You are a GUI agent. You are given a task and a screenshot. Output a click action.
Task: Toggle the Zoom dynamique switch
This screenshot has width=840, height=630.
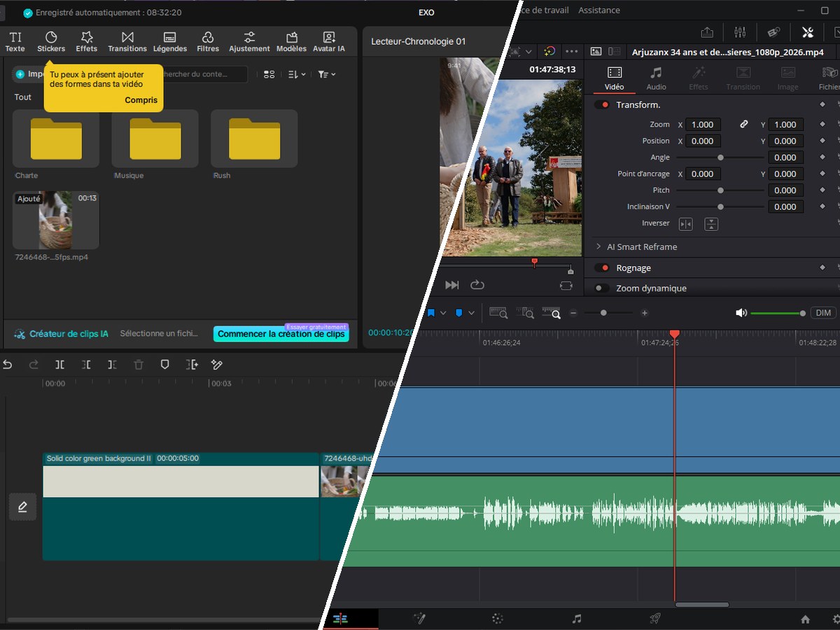tap(602, 288)
